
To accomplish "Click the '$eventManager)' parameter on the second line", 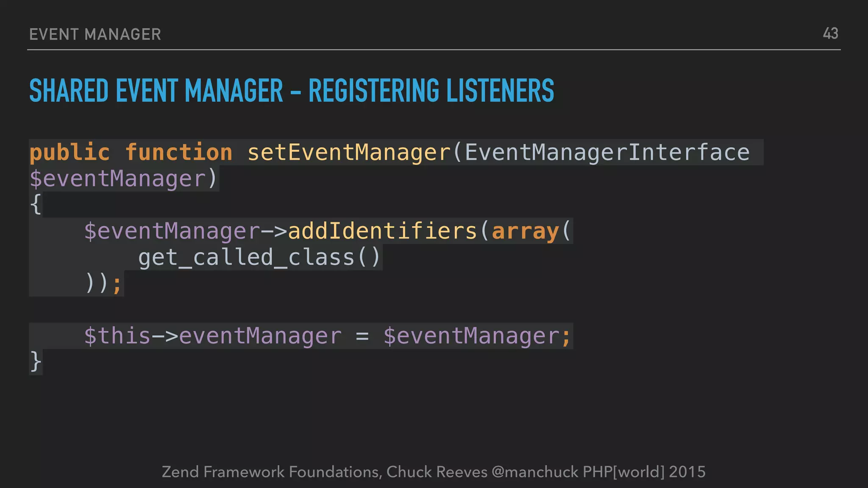I will click(x=123, y=178).
